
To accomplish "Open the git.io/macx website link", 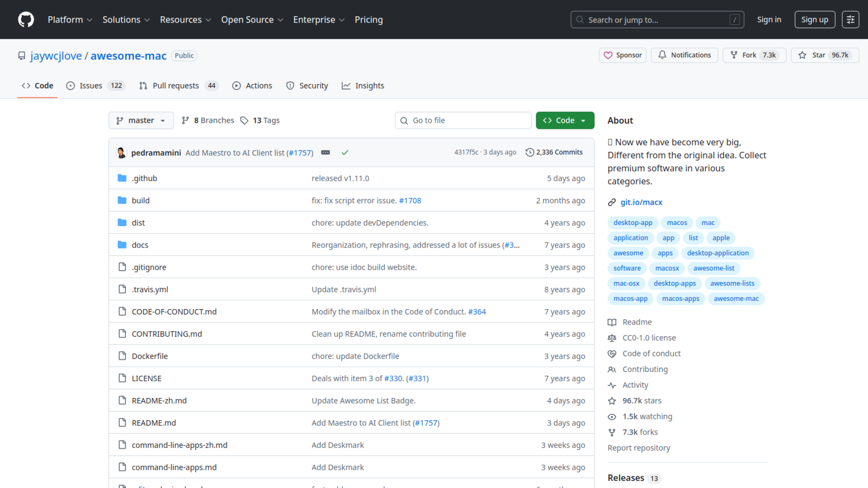I will 641,202.
